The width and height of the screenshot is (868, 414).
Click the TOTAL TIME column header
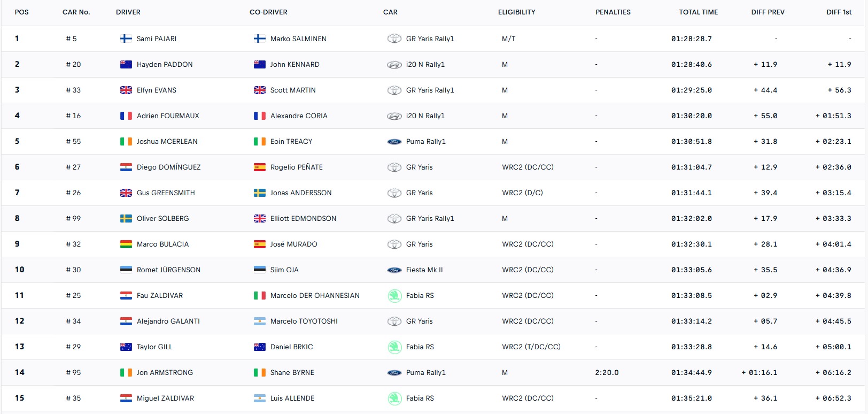point(698,12)
